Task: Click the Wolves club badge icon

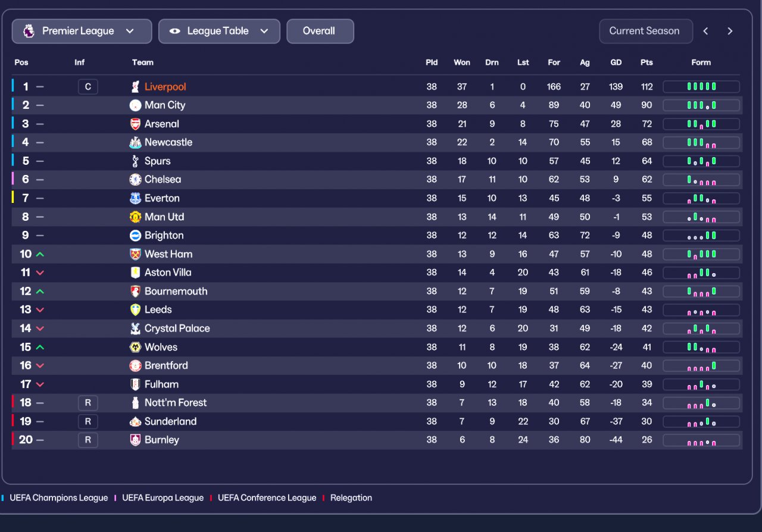Action: (x=135, y=347)
